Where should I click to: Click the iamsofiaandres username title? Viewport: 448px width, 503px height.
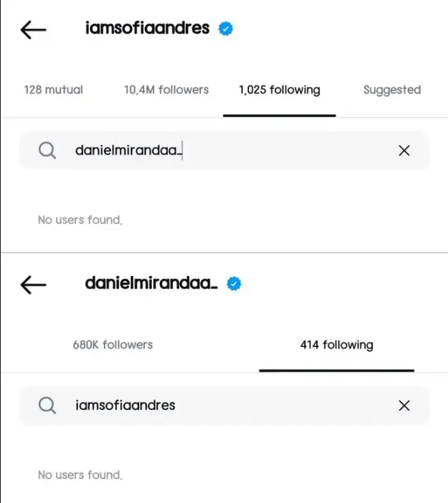tap(148, 28)
